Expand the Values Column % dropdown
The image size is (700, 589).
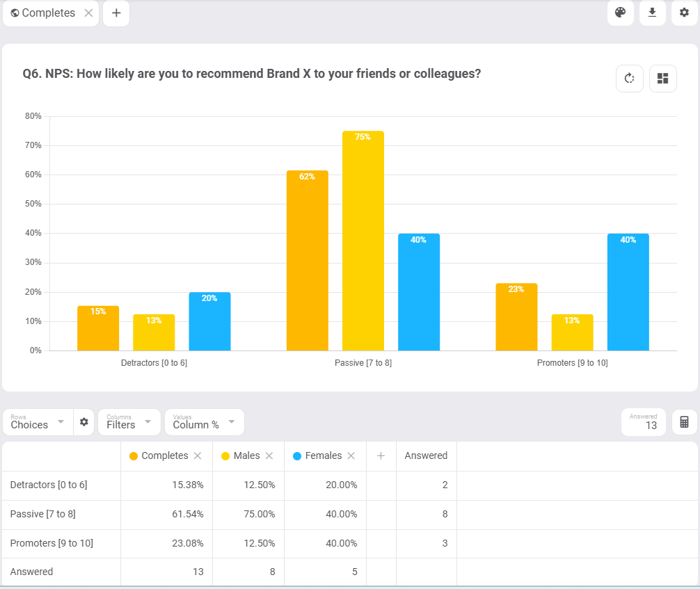(204, 421)
